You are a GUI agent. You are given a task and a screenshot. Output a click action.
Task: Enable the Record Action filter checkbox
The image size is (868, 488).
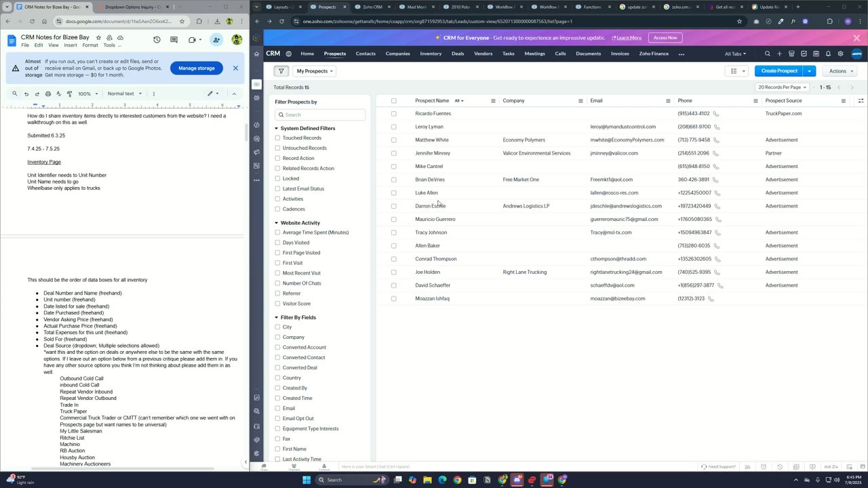coord(277,159)
